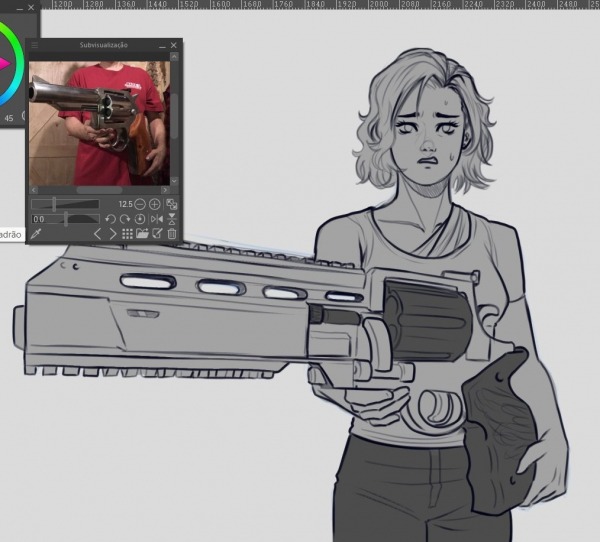Reset rotation of the reference image

coord(140,219)
